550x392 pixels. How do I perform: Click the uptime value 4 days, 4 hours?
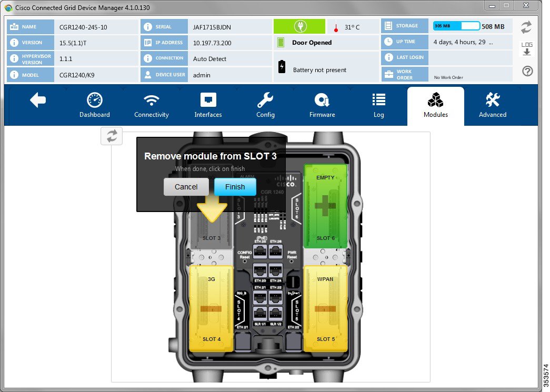click(463, 42)
